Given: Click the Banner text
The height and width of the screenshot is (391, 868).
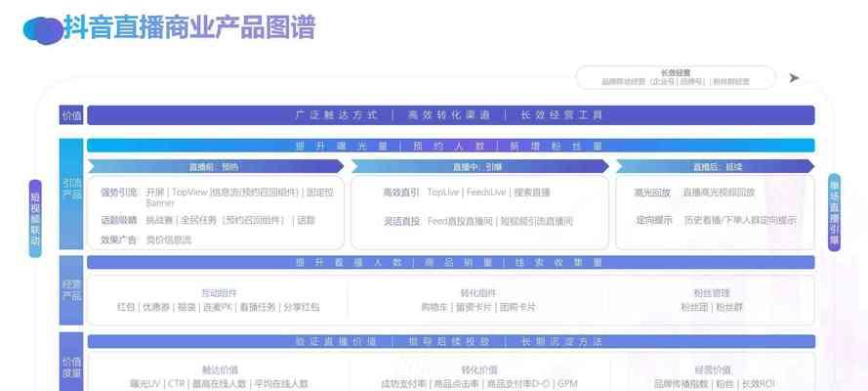Looking at the screenshot, I should 160,203.
